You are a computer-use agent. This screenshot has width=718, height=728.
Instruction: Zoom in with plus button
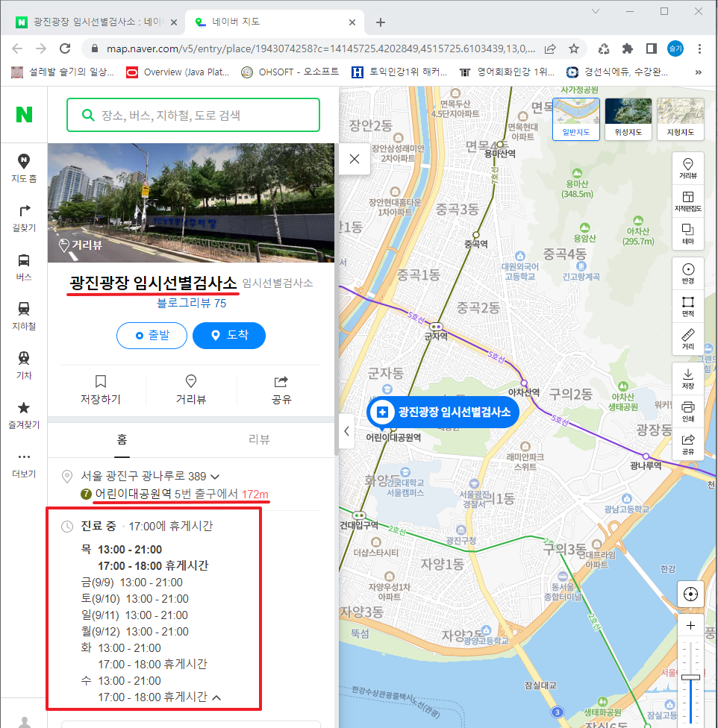point(690,626)
